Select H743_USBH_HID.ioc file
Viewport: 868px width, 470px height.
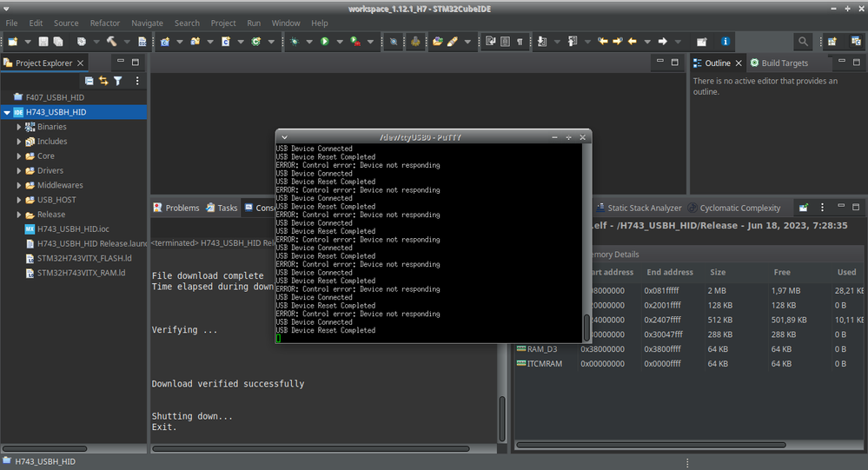(74, 229)
